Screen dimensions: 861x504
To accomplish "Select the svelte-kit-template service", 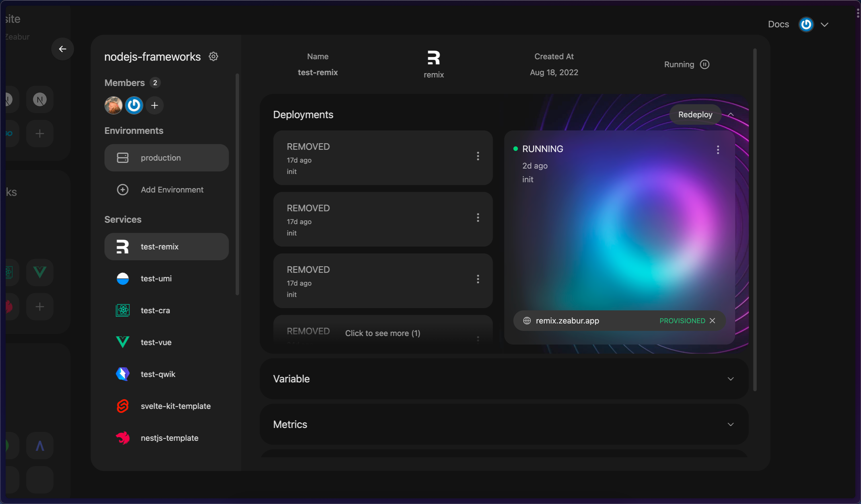I will click(x=175, y=406).
